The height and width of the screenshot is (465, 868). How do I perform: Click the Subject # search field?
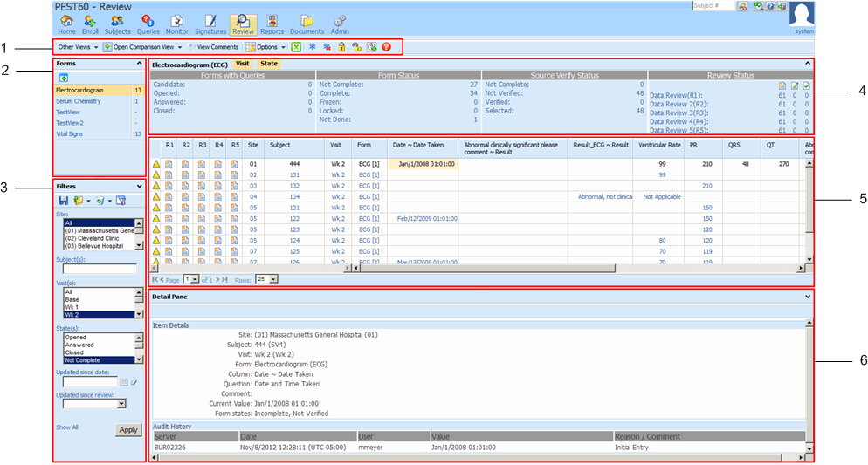[x=712, y=6]
